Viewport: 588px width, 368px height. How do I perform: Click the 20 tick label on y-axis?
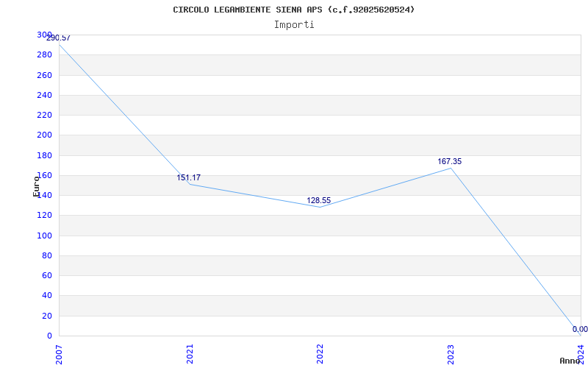click(47, 316)
